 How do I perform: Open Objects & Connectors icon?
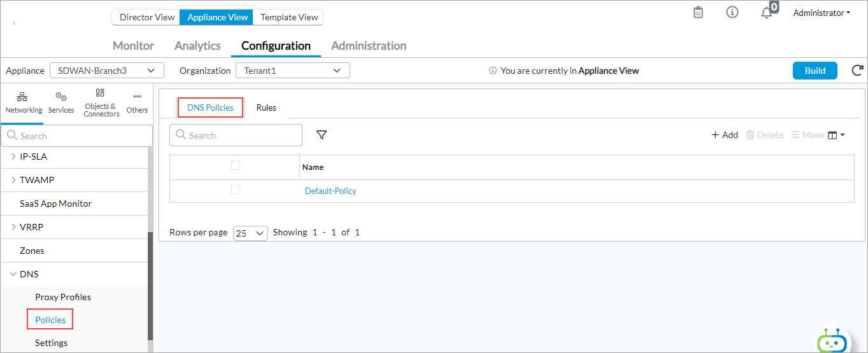click(101, 102)
